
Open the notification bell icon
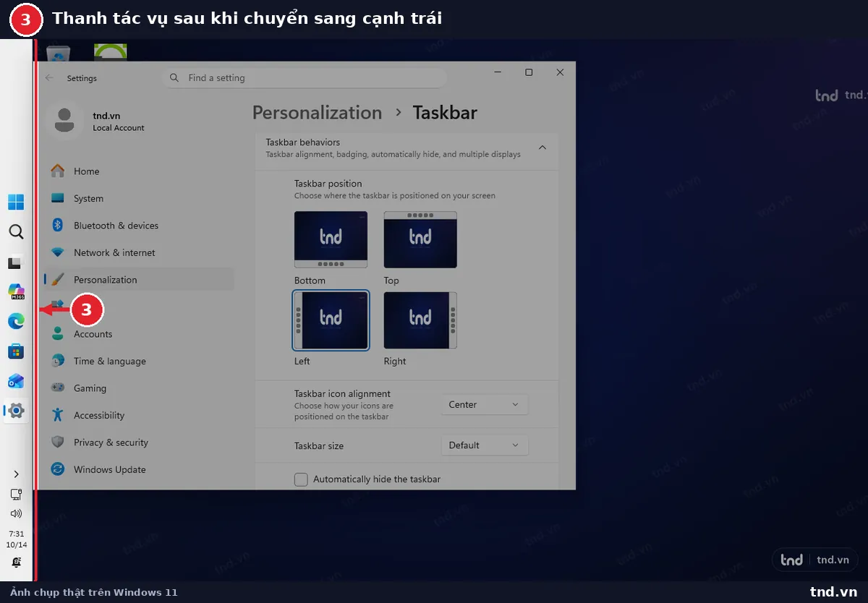pos(16,563)
